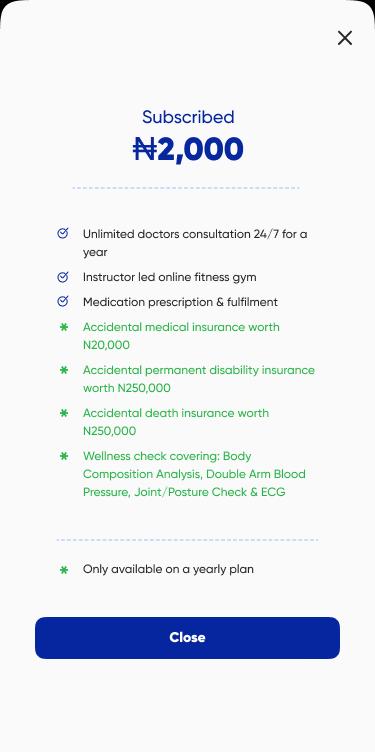Click the checkmark beside Medication prescription
Image resolution: width=375 pixels, height=752 pixels.
coord(63,302)
